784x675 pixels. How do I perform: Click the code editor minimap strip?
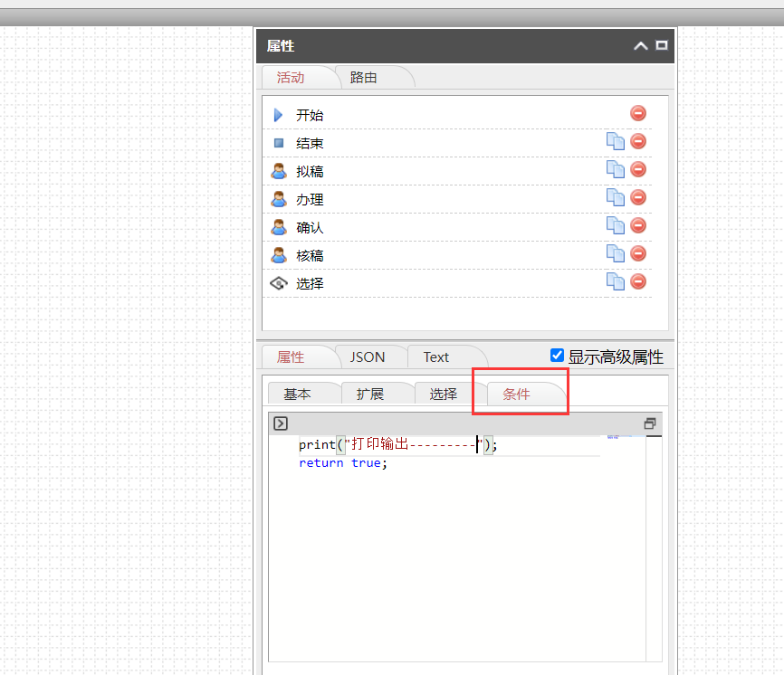pyautogui.click(x=623, y=548)
